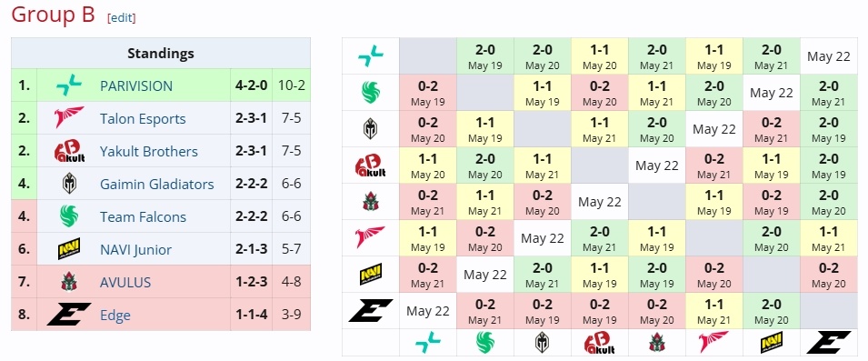Click the Edge logo in standings
The height and width of the screenshot is (361, 868).
(x=69, y=315)
